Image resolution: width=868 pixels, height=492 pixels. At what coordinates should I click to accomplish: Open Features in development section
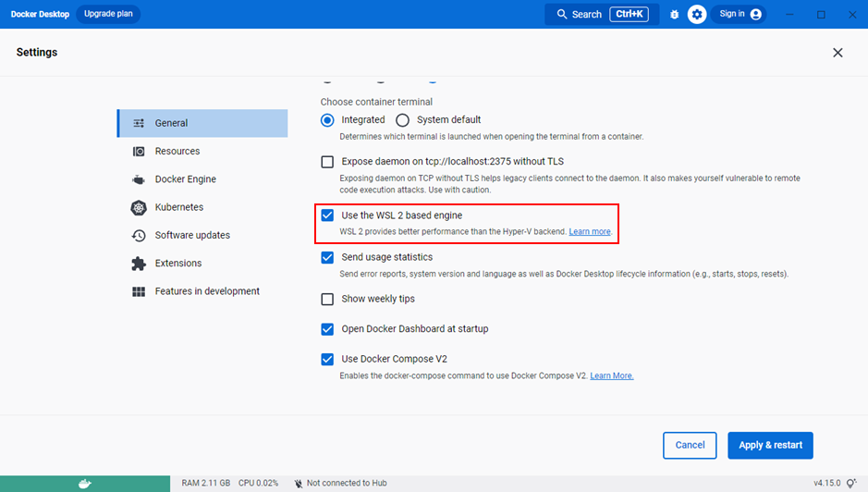(x=202, y=291)
